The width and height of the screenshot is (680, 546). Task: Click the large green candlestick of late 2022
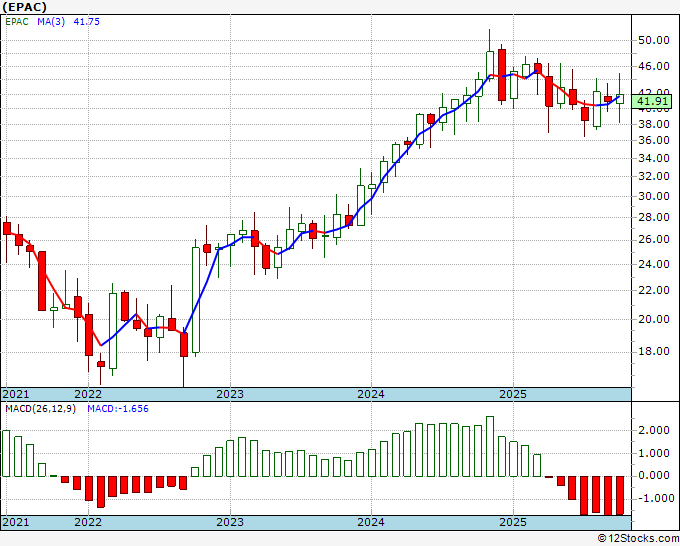coord(196,300)
